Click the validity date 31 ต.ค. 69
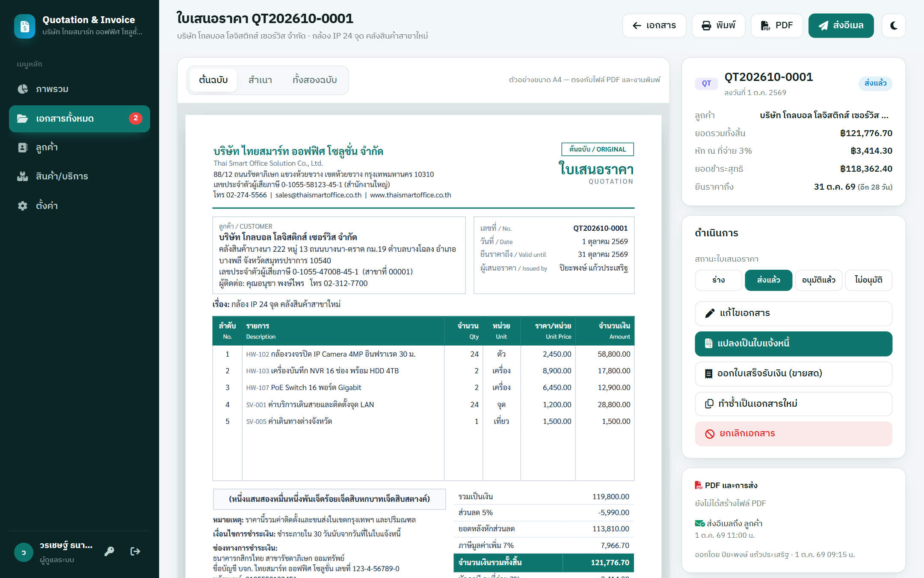The width and height of the screenshot is (924, 578). (x=835, y=187)
